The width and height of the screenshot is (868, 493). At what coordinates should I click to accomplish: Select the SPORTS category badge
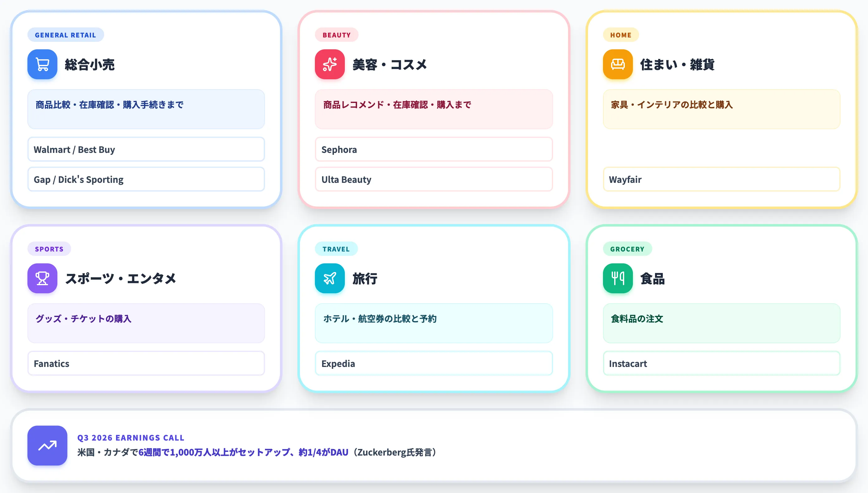[49, 249]
